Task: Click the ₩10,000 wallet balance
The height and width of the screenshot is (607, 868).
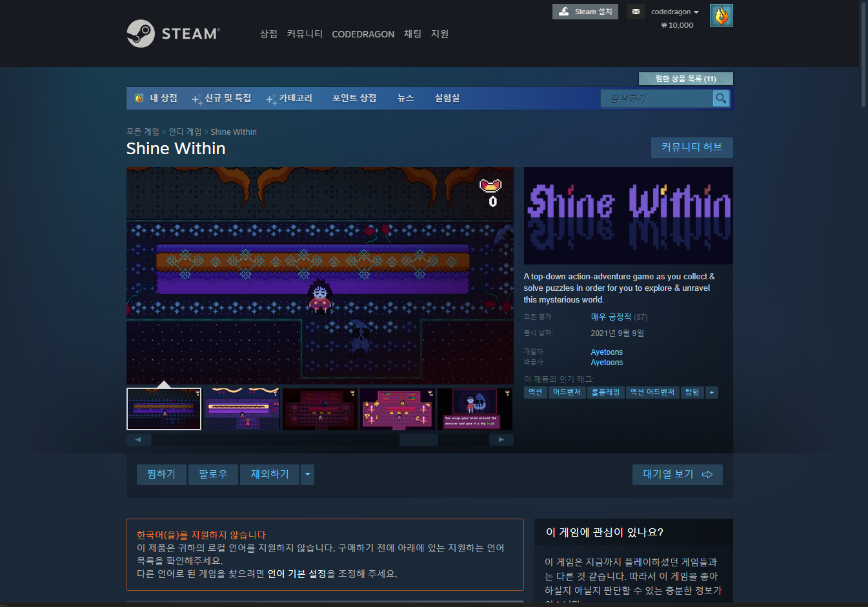Action: tap(678, 25)
